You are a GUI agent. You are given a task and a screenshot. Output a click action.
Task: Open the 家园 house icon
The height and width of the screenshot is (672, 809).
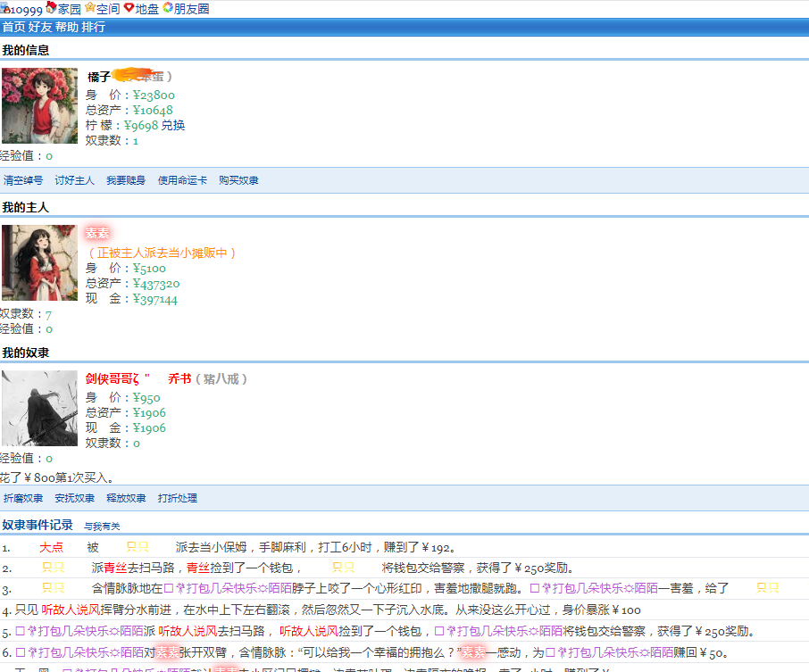click(51, 7)
